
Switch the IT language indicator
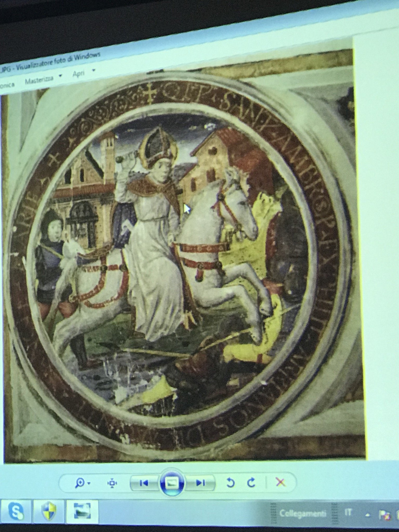[x=348, y=512]
